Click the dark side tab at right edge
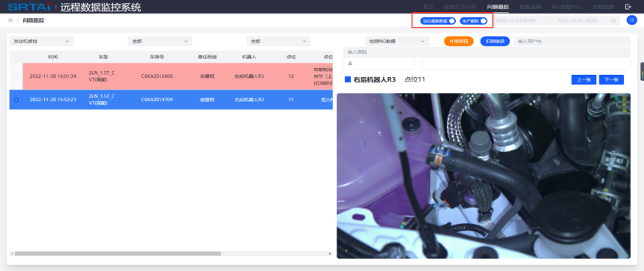The width and height of the screenshot is (644, 271). click(x=642, y=71)
